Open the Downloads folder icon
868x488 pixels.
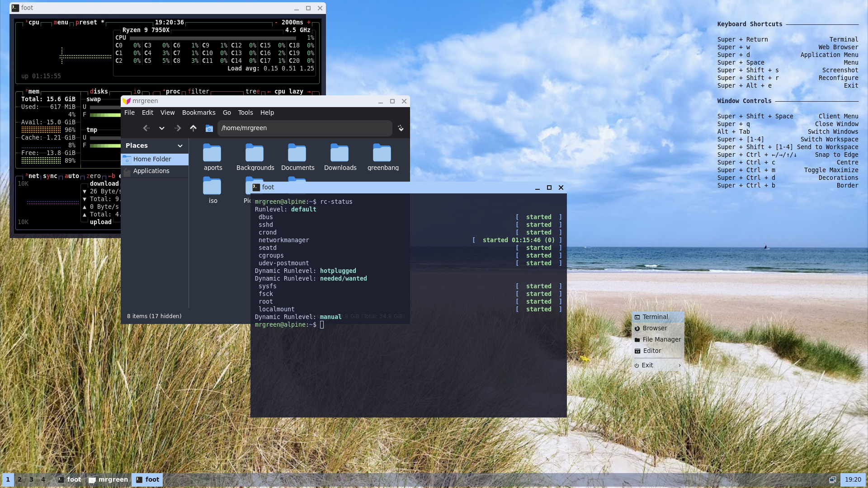pyautogui.click(x=340, y=154)
